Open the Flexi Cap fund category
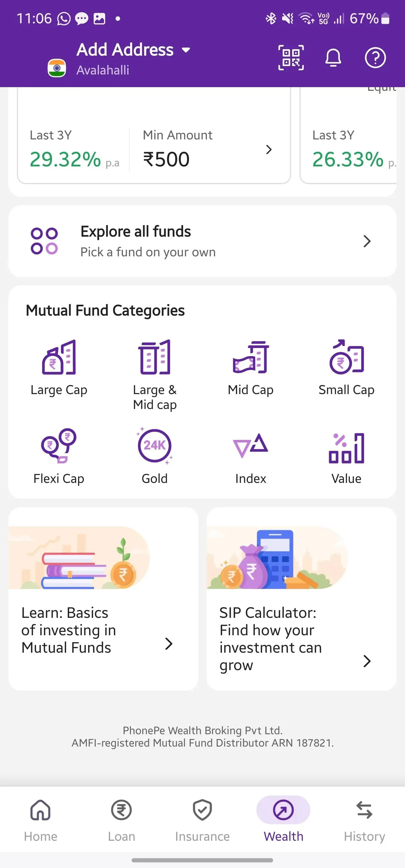 coord(59,446)
